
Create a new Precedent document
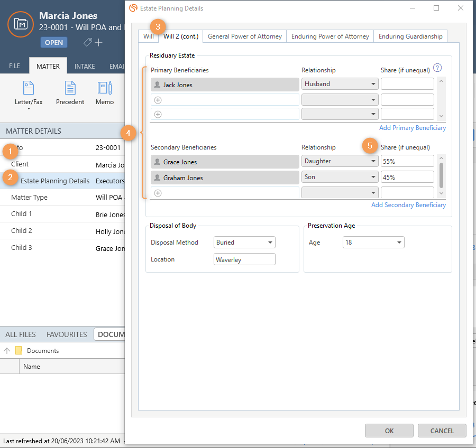tap(70, 93)
